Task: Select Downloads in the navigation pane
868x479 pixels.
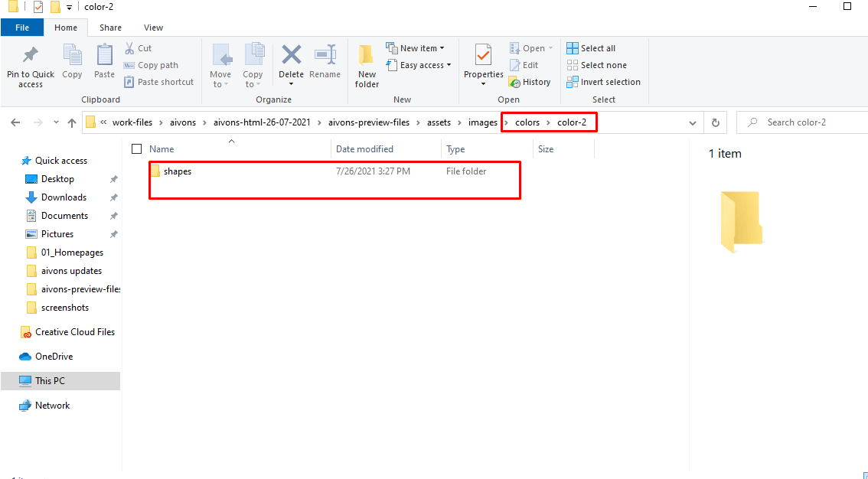Action: (64, 197)
